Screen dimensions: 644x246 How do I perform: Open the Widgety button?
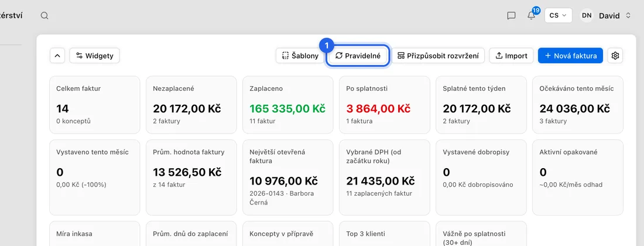click(x=94, y=56)
